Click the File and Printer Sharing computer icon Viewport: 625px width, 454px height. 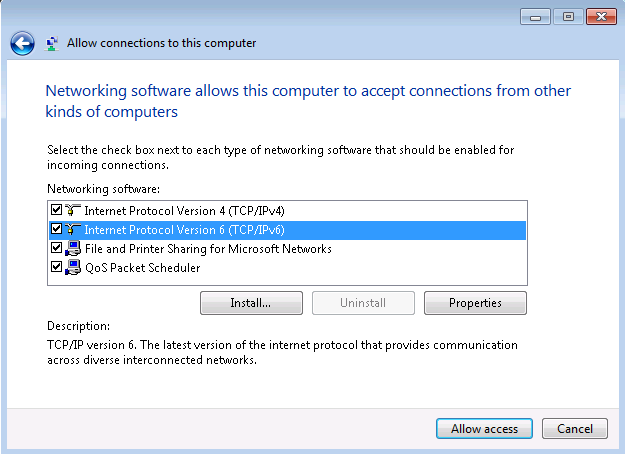[73, 248]
